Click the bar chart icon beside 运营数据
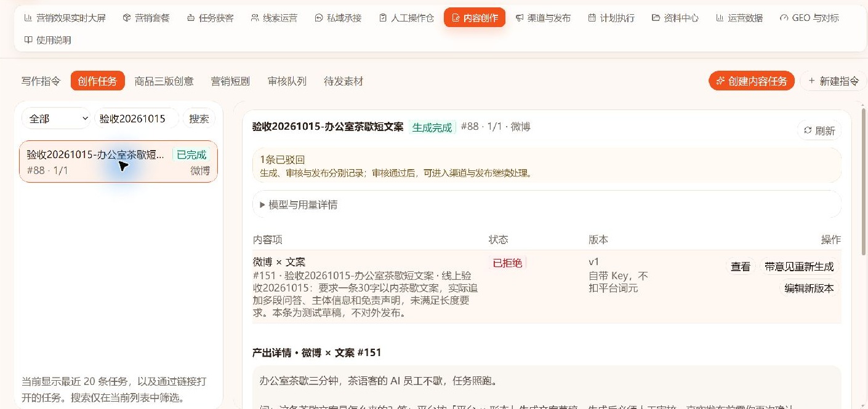 tap(720, 18)
